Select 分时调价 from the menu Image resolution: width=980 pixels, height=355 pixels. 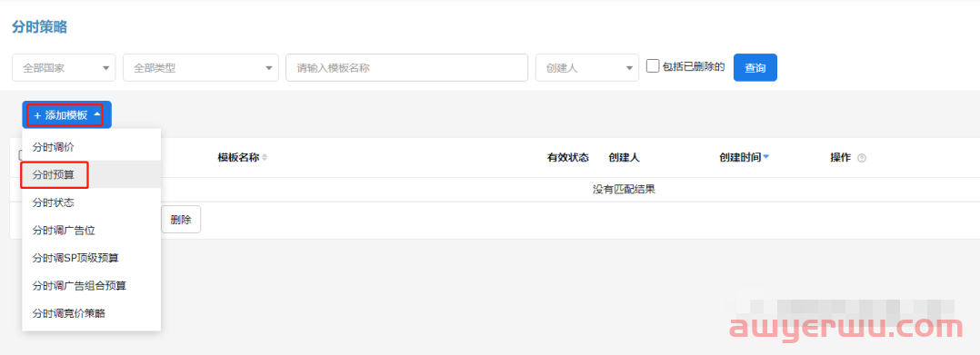tap(91, 146)
